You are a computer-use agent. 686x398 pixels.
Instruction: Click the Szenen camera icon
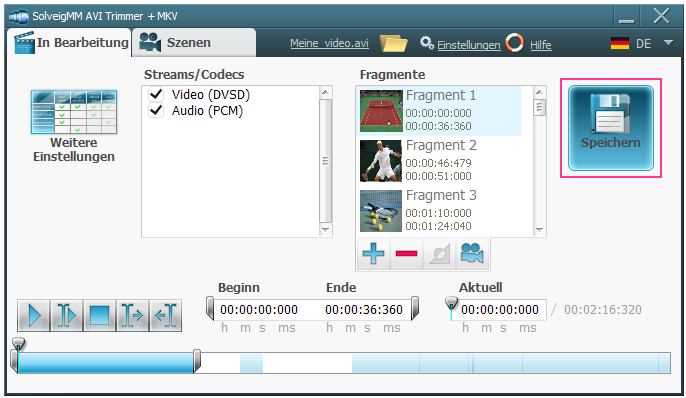(150, 42)
